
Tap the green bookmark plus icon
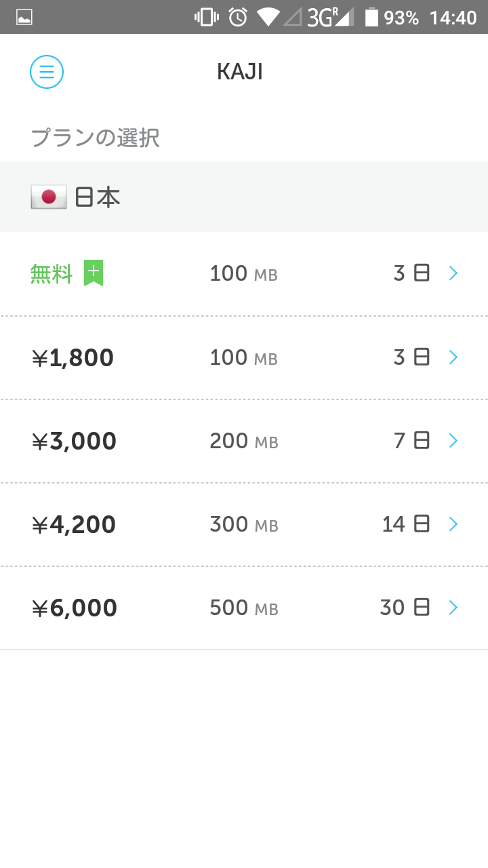coord(94,273)
